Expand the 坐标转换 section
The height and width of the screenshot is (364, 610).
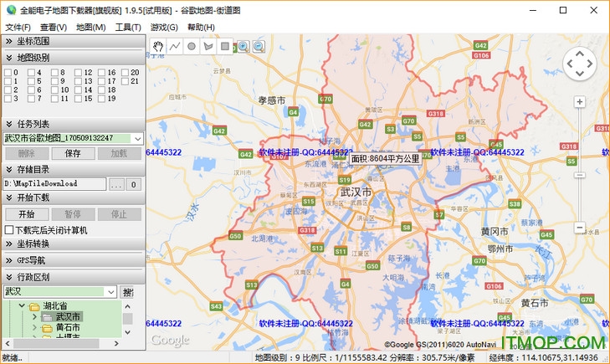(x=74, y=244)
